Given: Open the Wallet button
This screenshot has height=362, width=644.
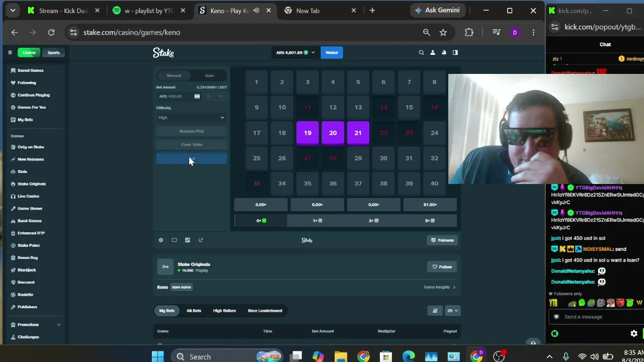Looking at the screenshot, I should point(332,52).
